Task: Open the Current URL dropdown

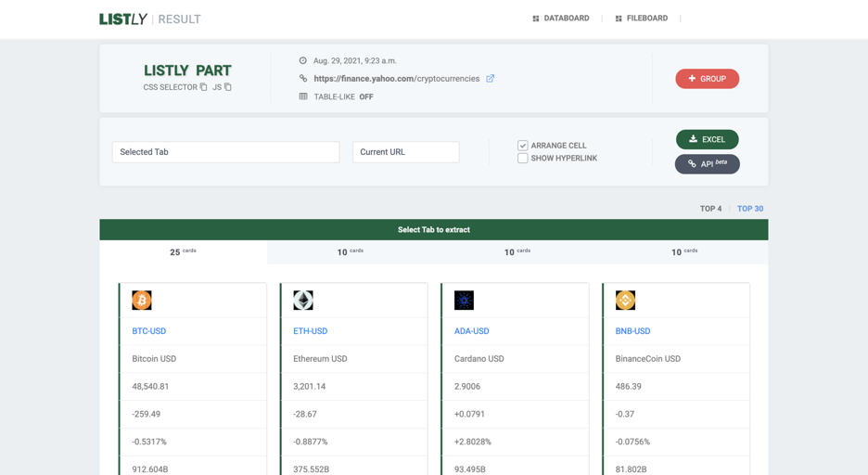Action: 405,152
